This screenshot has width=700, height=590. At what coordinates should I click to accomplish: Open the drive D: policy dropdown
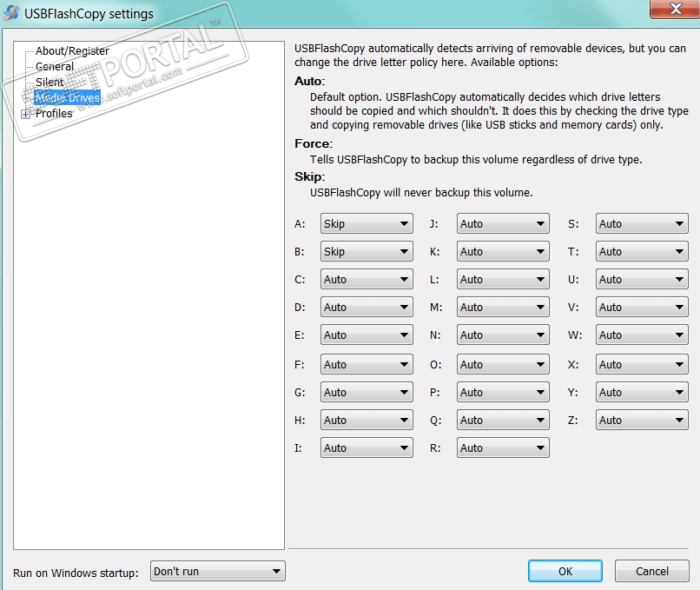click(x=367, y=307)
